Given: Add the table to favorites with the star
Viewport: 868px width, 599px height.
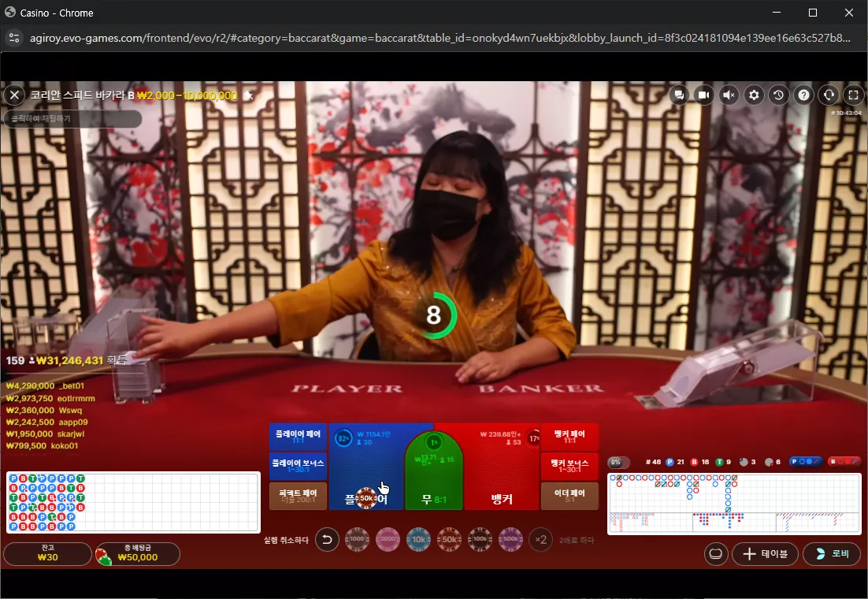Looking at the screenshot, I should [249, 96].
